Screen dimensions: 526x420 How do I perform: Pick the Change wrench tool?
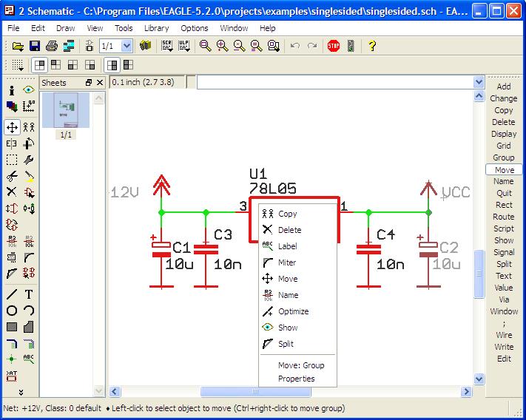[29, 160]
